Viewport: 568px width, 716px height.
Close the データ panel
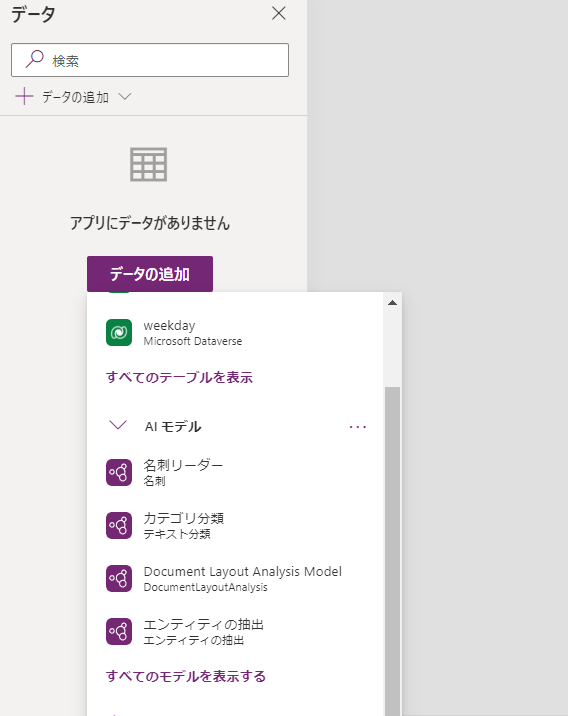279,13
